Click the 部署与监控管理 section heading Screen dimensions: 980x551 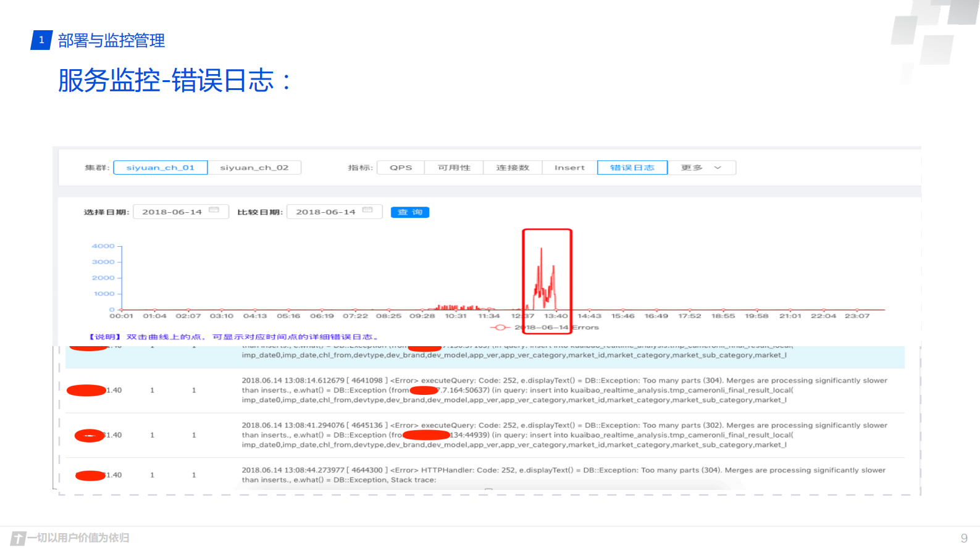click(111, 41)
